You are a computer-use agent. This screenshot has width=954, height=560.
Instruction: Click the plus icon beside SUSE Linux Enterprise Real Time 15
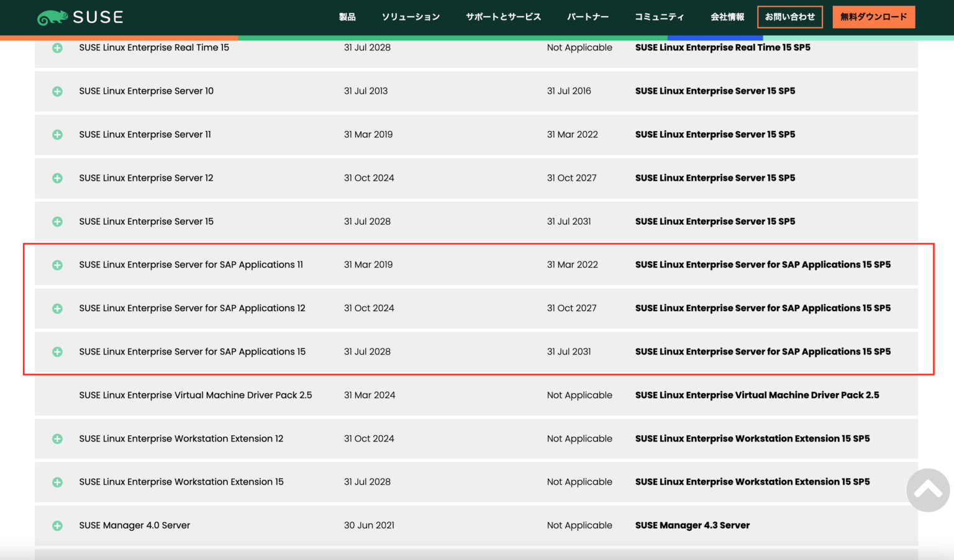(x=57, y=47)
